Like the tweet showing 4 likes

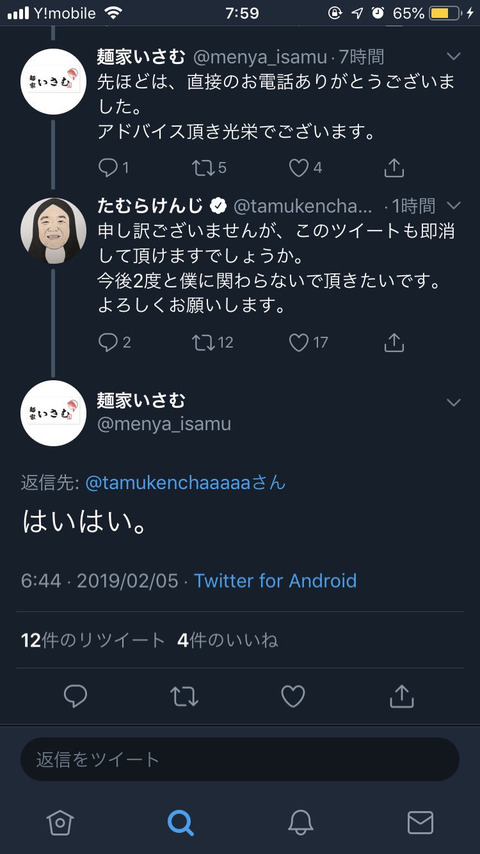298,168
